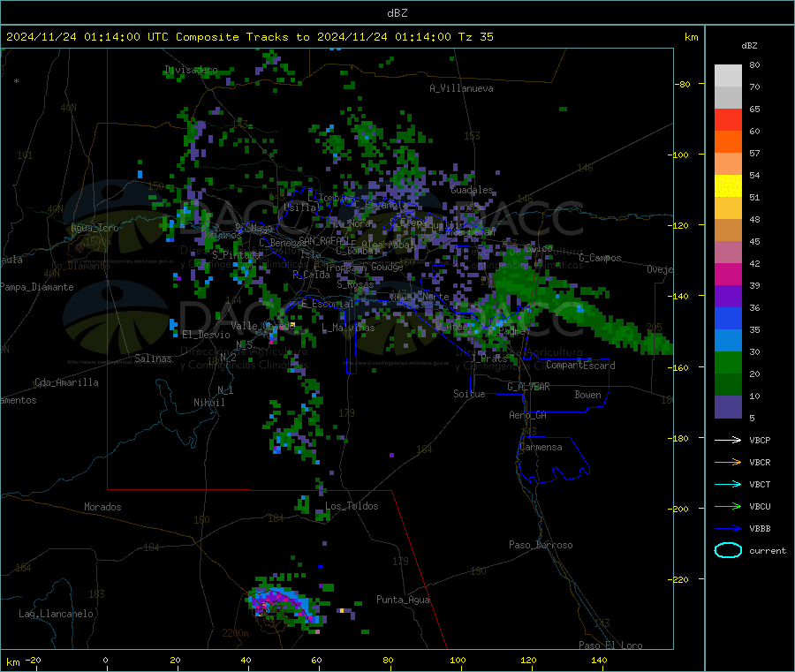Click the 'Tz 35' header label
The height and width of the screenshot is (672, 795).
[x=475, y=37]
